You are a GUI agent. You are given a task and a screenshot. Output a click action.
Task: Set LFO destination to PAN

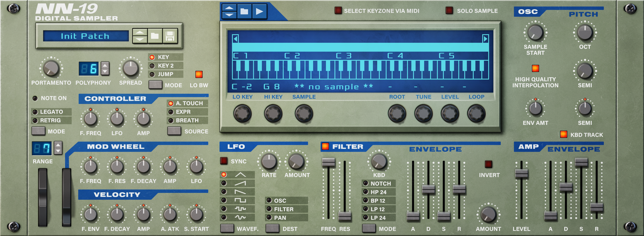(x=286, y=218)
